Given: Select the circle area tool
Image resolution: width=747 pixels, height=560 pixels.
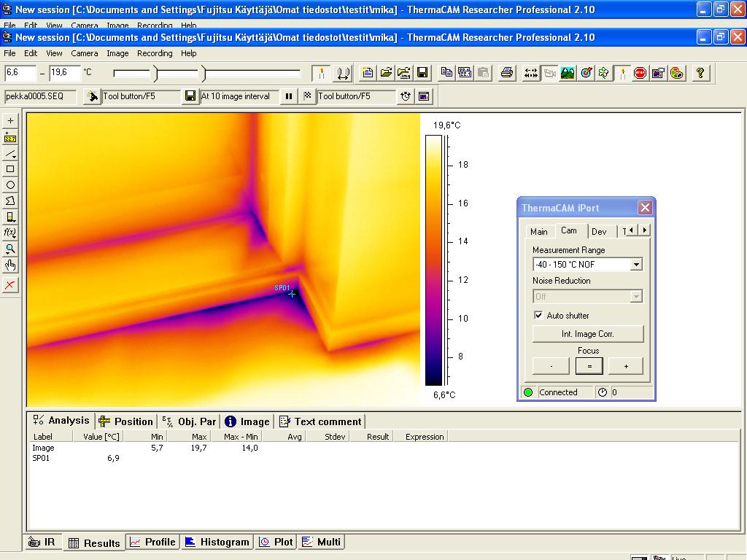Looking at the screenshot, I should tap(10, 185).
